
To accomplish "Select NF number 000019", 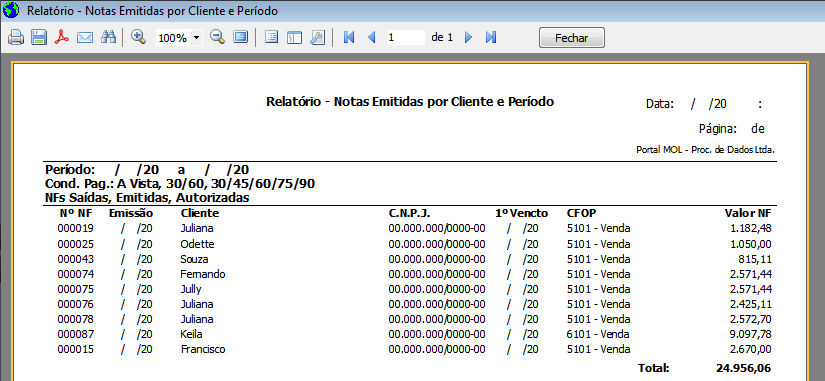I will coord(75,229).
